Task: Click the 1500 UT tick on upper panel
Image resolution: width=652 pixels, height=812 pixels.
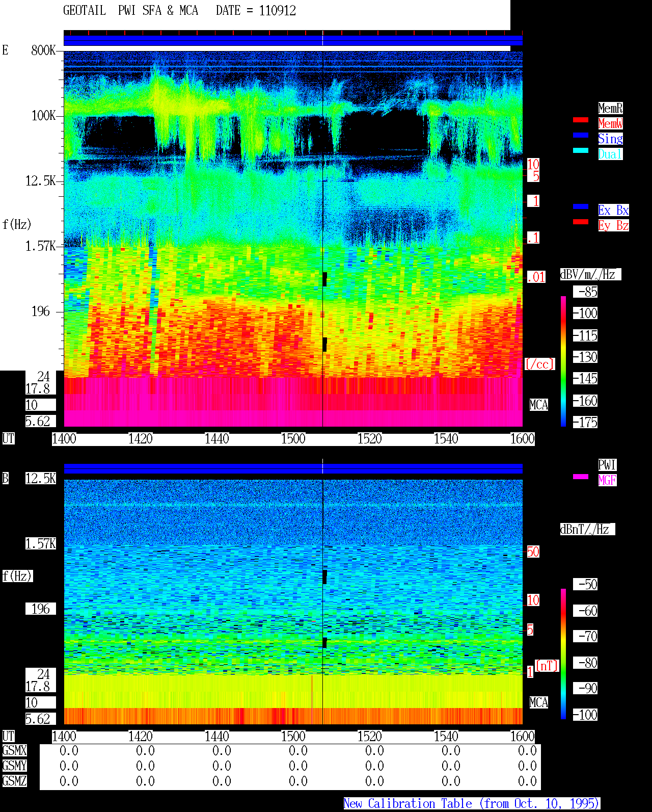Action: tap(293, 439)
